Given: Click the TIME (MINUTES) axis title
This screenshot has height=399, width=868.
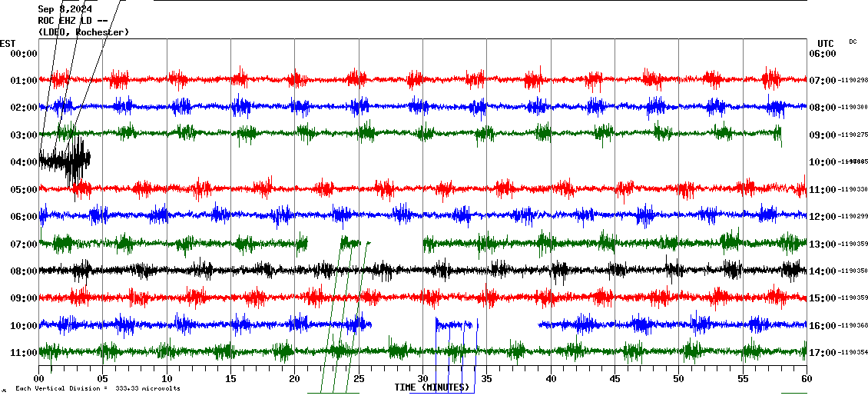Looking at the screenshot, I should [x=431, y=387].
